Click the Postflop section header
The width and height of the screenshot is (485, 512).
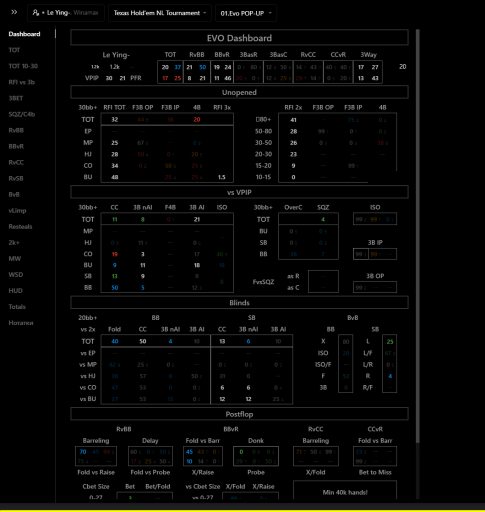pos(239,414)
